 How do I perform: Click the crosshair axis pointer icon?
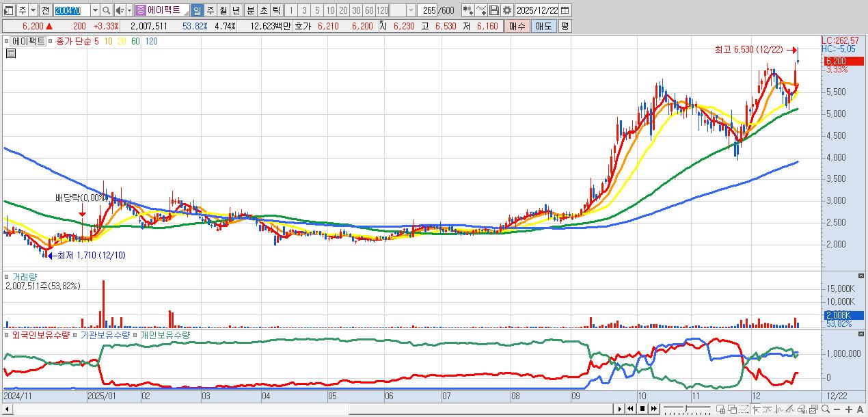point(756,409)
